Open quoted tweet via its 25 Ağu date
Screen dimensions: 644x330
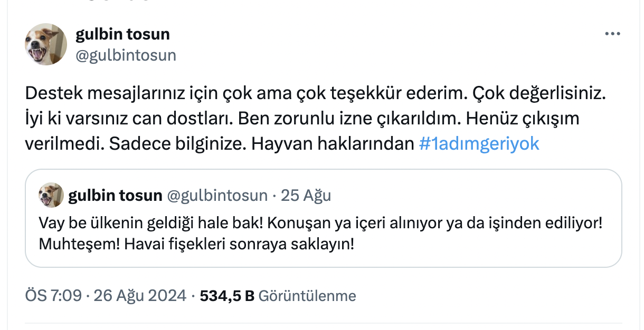point(306,196)
